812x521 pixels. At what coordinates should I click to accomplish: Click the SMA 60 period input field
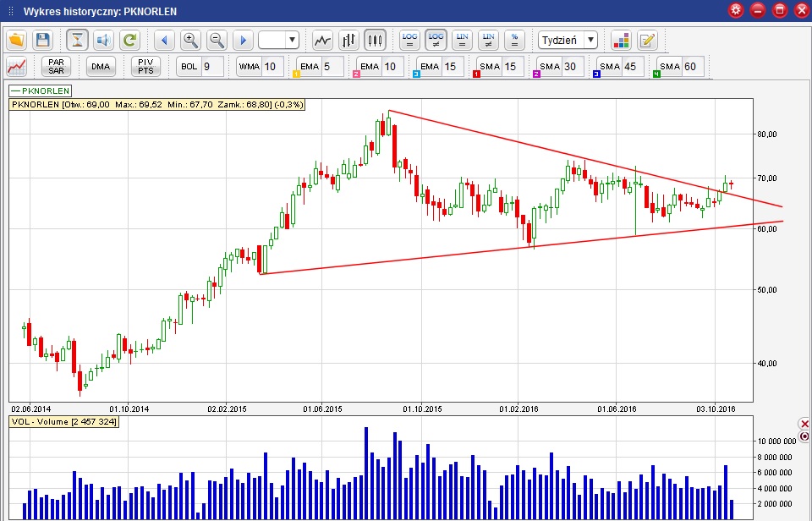click(694, 67)
